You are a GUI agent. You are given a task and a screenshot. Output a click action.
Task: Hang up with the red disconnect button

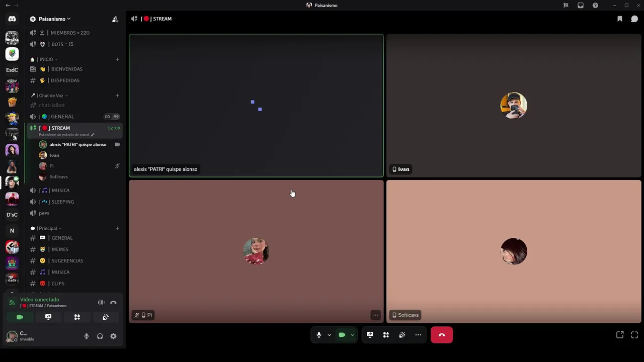point(442,335)
